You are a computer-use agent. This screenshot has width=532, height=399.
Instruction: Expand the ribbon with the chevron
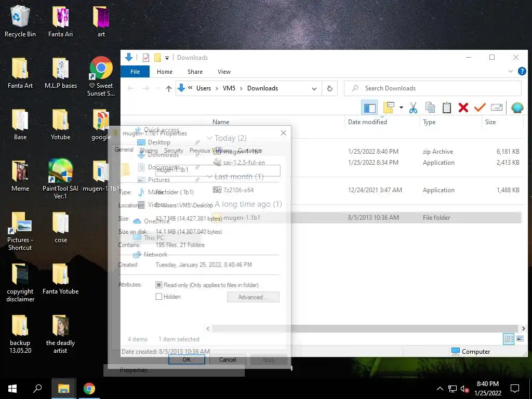tap(511, 71)
